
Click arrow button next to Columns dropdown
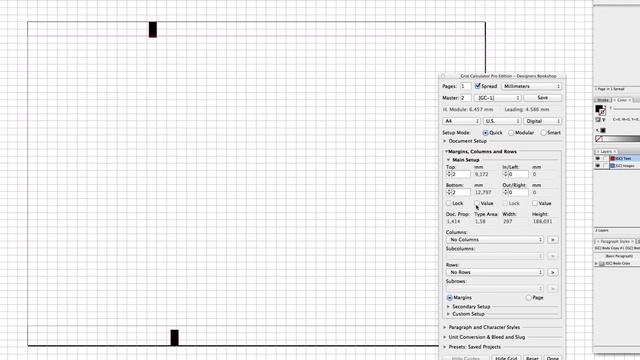553,240
